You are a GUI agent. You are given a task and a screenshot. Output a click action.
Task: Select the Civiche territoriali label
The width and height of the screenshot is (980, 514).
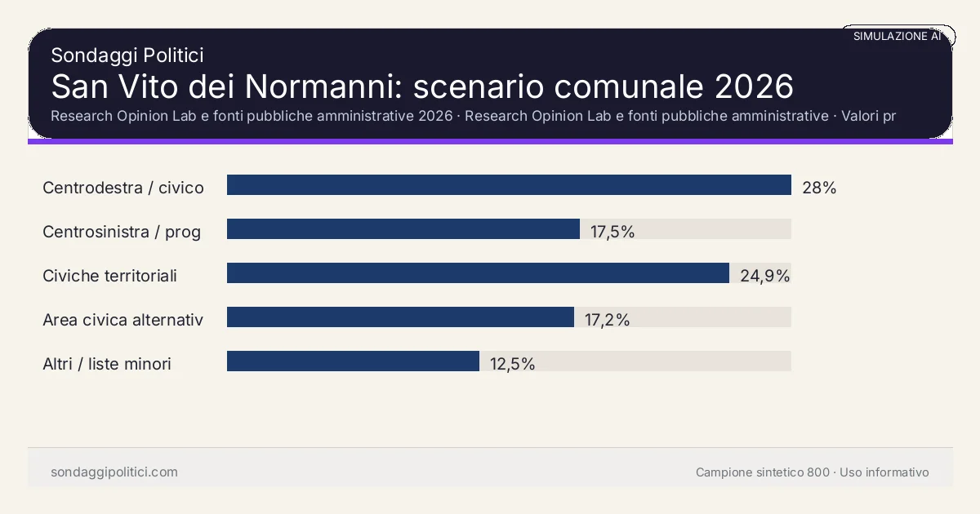tap(109, 276)
